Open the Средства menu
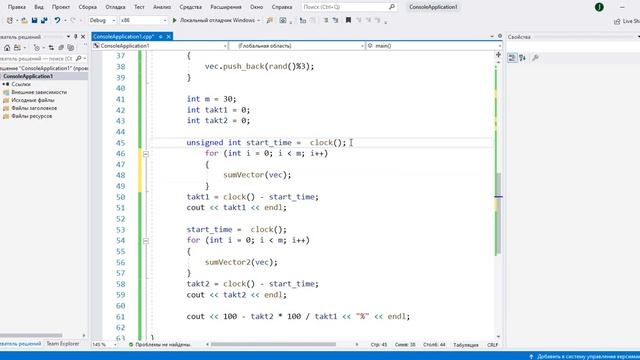640x360 pixels. tap(191, 7)
